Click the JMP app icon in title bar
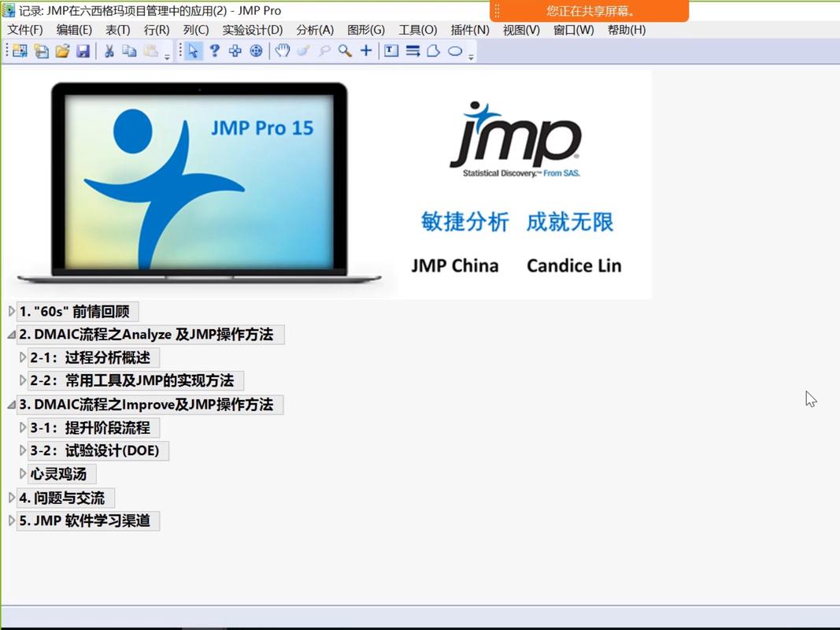The image size is (840, 630). (9, 10)
